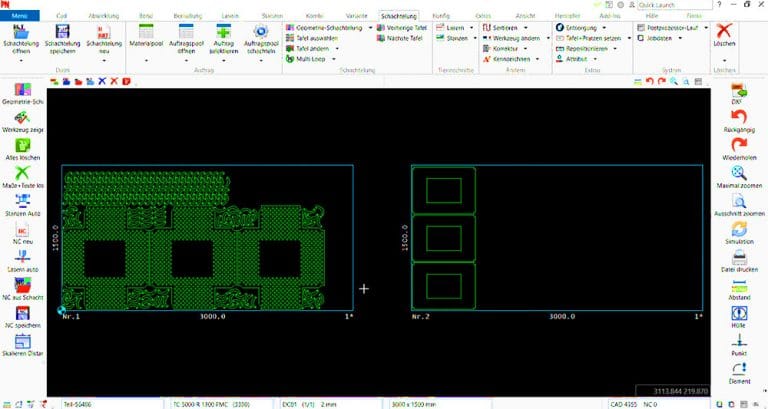Screen dimensions: 768x409
Task: Expand the Kennzeichnen dropdown
Action: click(538, 59)
